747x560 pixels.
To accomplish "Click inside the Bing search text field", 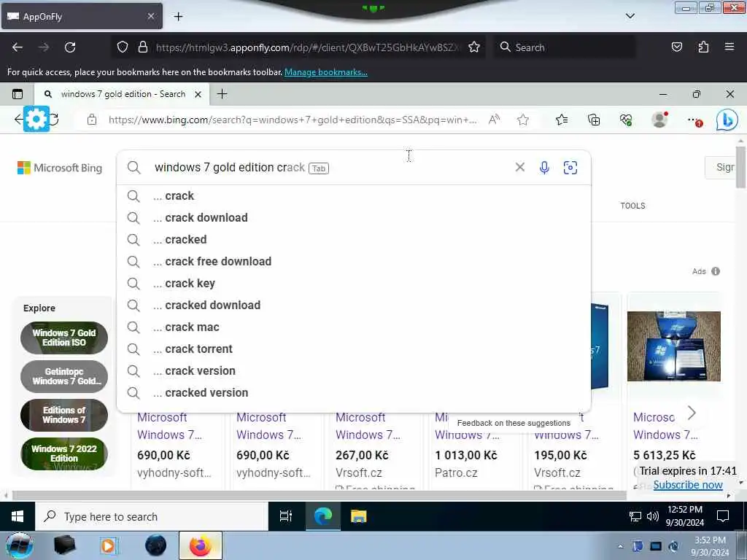I will pos(329,168).
